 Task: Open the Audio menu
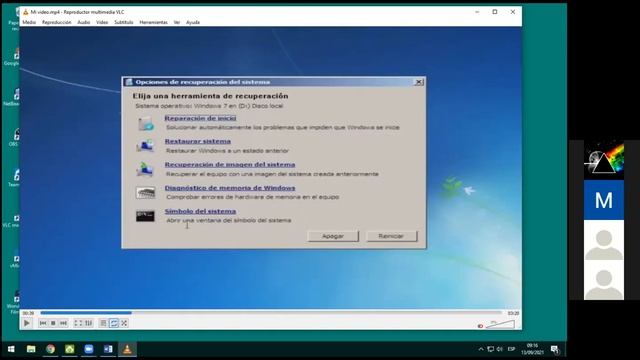[x=84, y=22]
